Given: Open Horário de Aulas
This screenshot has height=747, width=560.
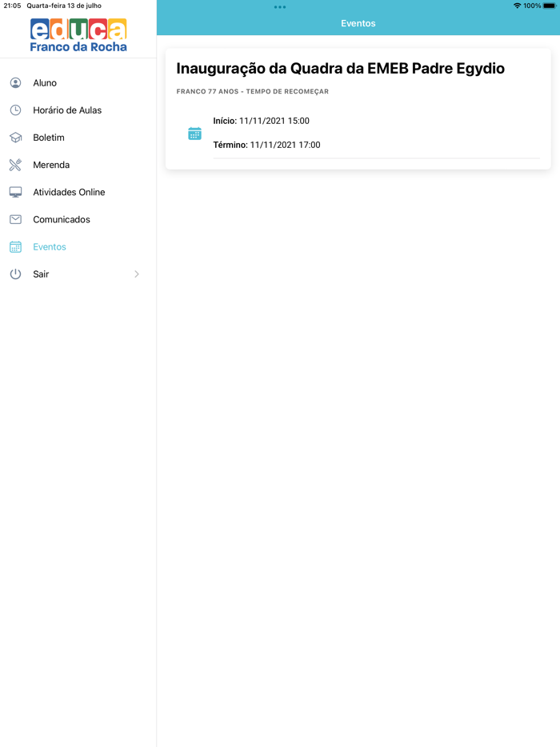Looking at the screenshot, I should coord(78,110).
